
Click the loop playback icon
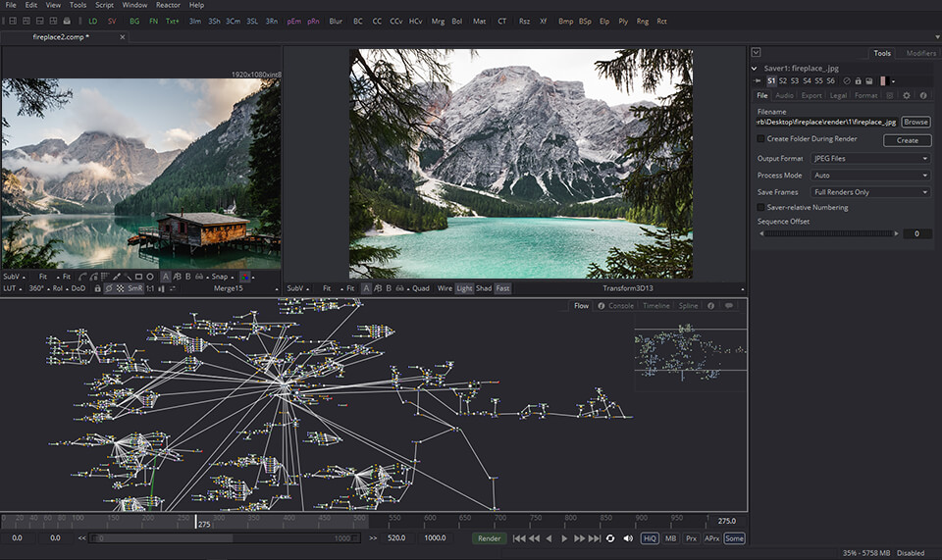click(x=610, y=538)
